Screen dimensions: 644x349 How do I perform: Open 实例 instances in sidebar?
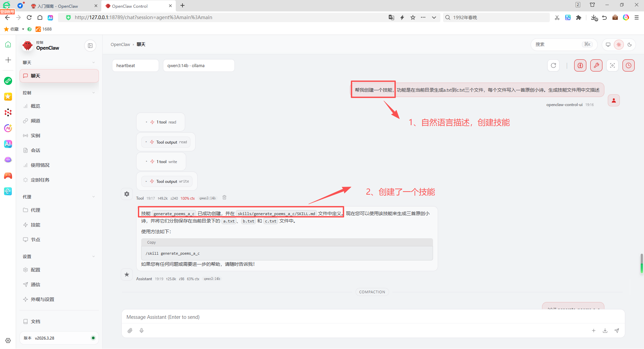click(59, 136)
